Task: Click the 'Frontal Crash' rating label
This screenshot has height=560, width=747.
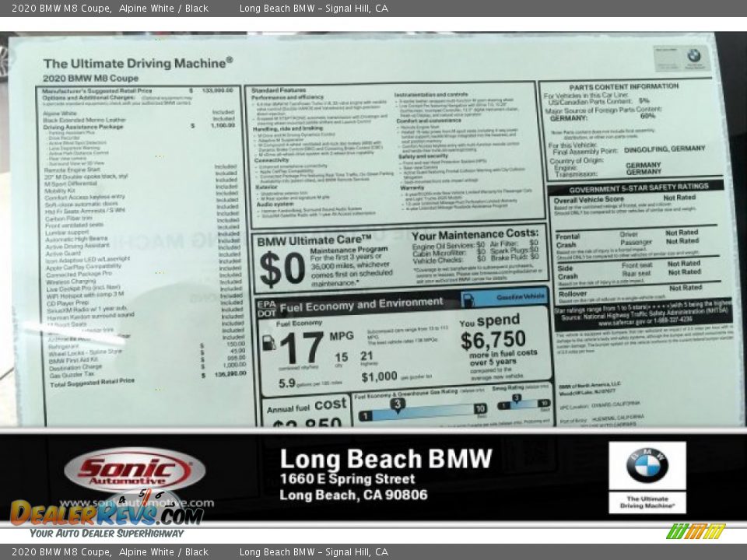Action: (x=567, y=240)
